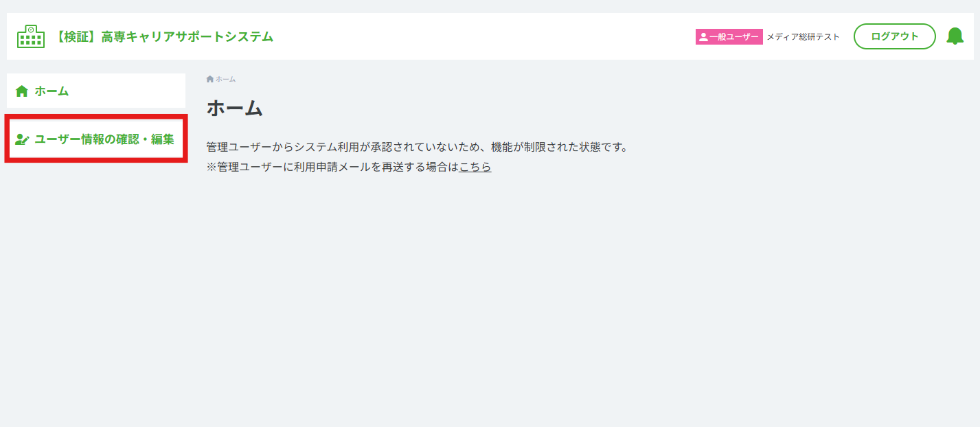
Task: Click the large ホーム page heading
Action: 235,108
